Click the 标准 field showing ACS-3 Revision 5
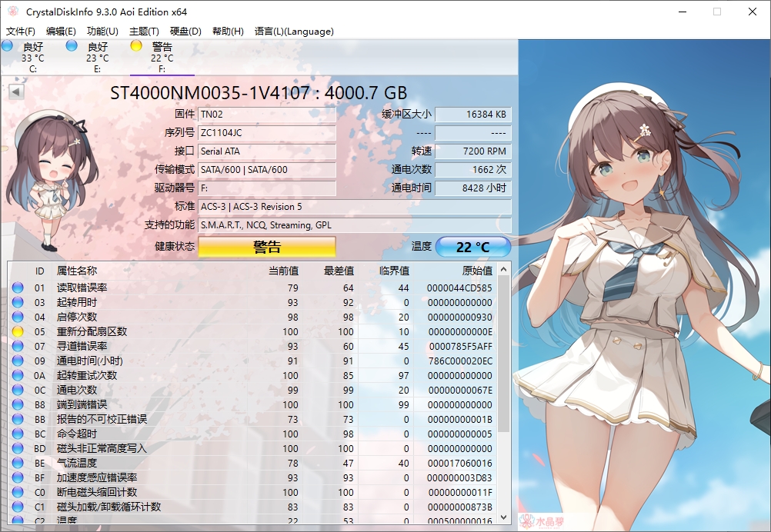This screenshot has height=532, width=771. tap(355, 206)
